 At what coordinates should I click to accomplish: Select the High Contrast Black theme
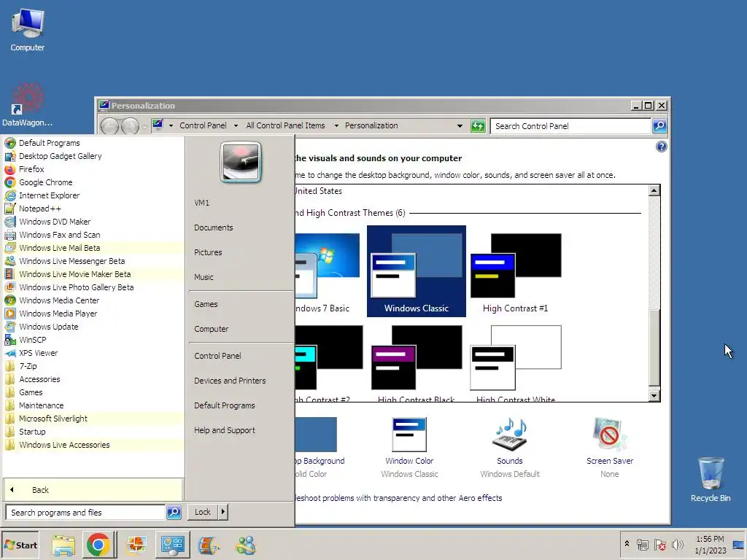coord(417,363)
